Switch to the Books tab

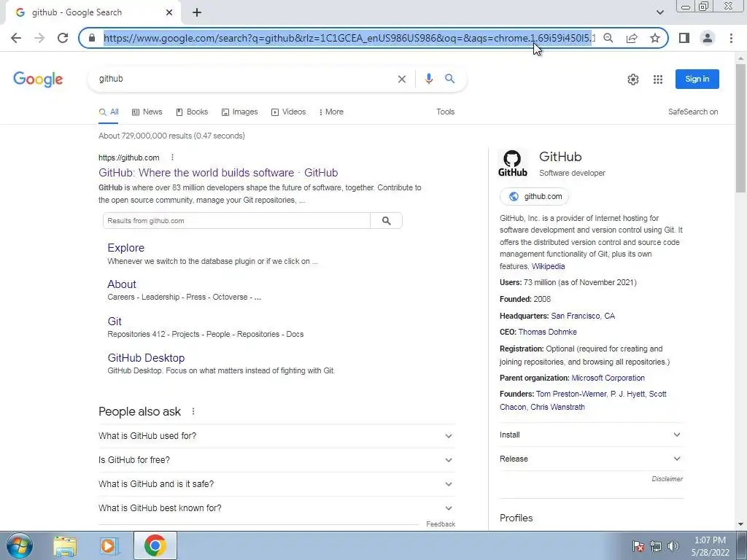[x=192, y=112]
